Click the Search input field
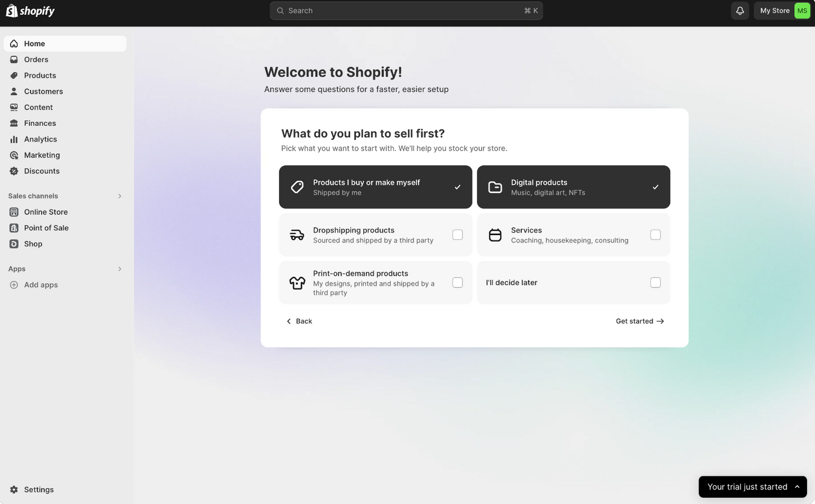This screenshot has height=504, width=815. coord(406,11)
